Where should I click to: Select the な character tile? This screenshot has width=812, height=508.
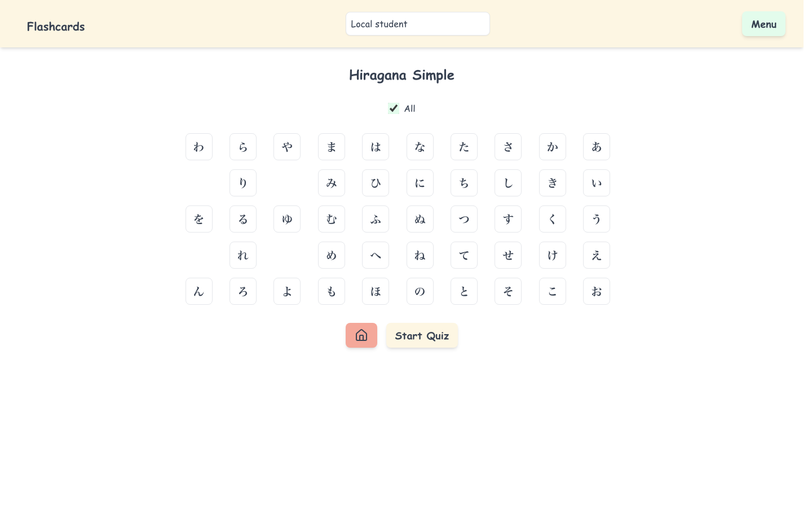[420, 147]
